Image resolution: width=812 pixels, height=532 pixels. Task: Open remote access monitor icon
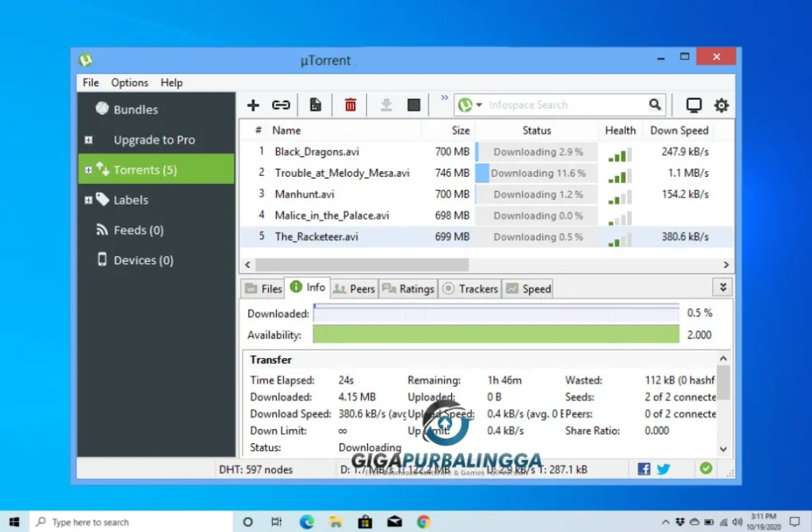pyautogui.click(x=693, y=104)
